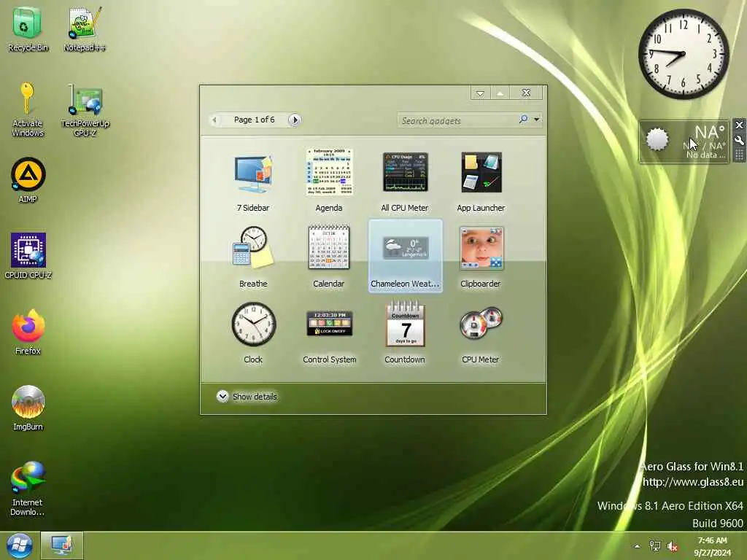Click the search magnifier icon
The width and height of the screenshot is (747, 560).
click(x=524, y=119)
